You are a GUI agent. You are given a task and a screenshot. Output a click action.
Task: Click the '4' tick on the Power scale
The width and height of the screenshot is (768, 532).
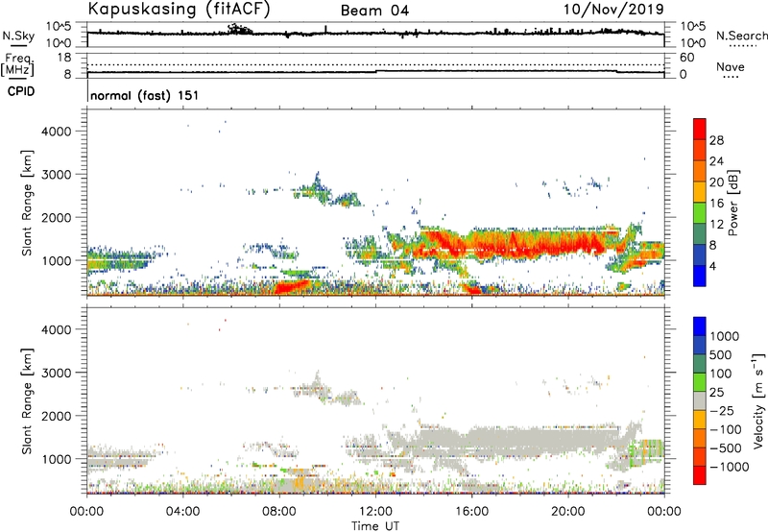[x=712, y=266]
